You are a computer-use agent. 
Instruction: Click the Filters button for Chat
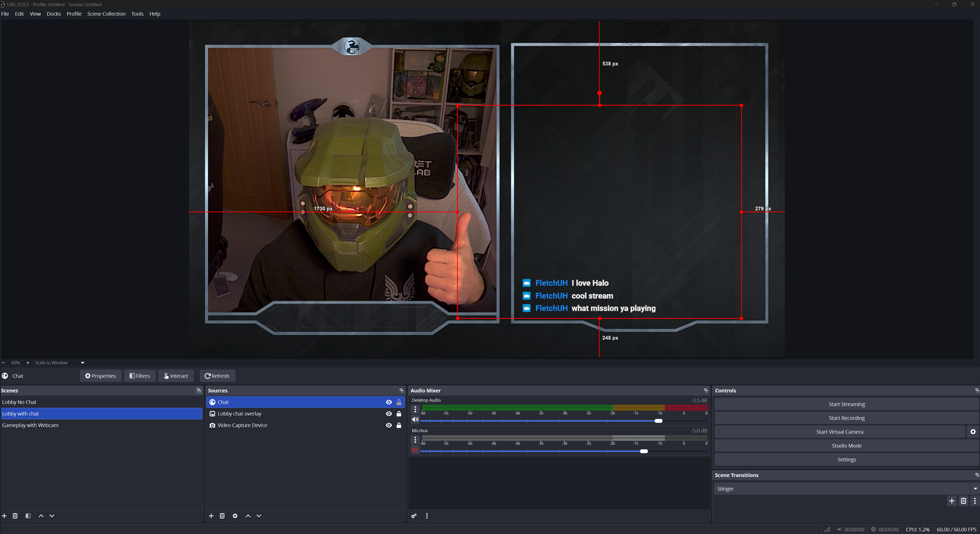(140, 376)
